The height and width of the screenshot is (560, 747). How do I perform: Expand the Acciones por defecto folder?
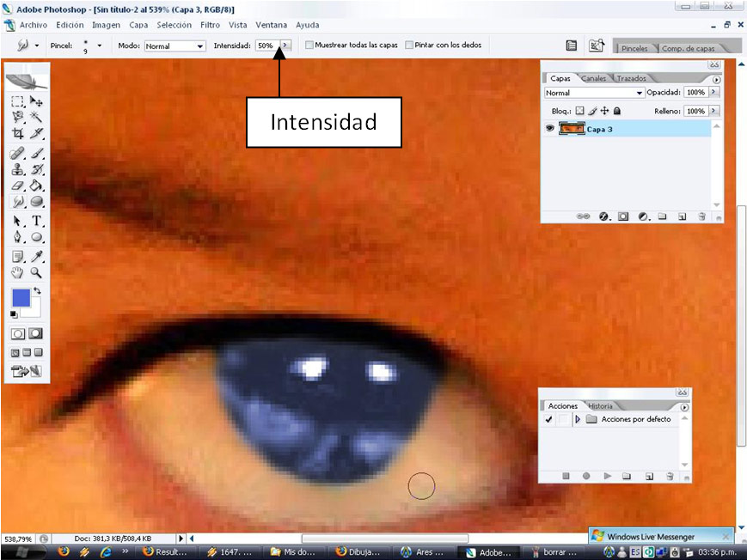(578, 419)
